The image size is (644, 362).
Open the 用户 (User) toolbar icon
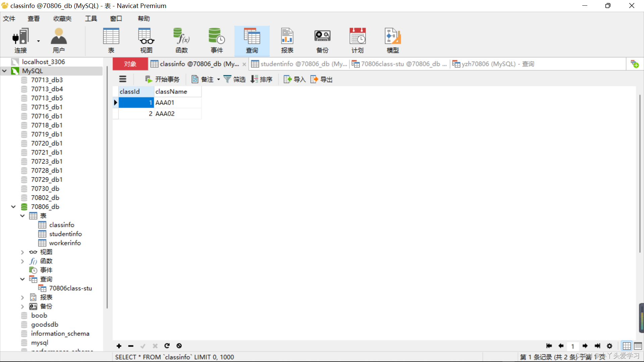click(x=59, y=41)
